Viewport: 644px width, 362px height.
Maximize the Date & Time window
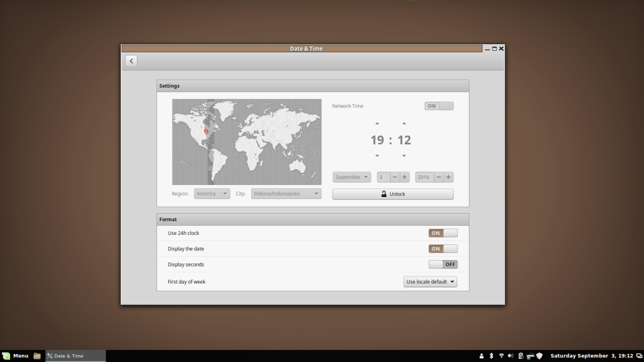point(494,49)
